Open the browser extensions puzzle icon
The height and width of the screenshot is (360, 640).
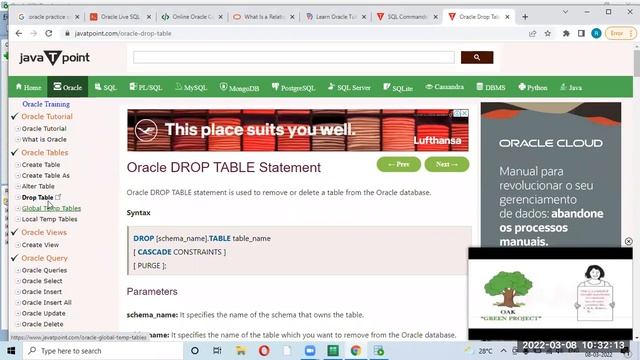coord(566,33)
